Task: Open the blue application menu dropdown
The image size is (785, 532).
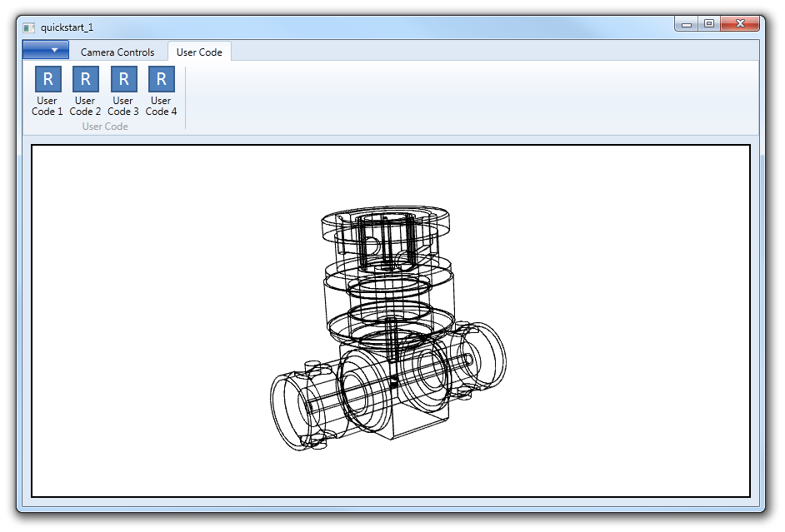Action: pyautogui.click(x=46, y=50)
